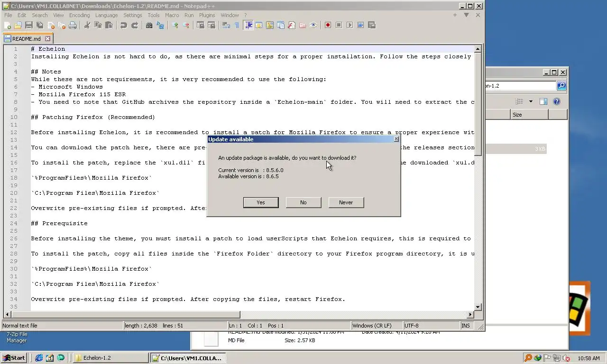Click the editor's vertical scroll down arrow

coord(478,307)
